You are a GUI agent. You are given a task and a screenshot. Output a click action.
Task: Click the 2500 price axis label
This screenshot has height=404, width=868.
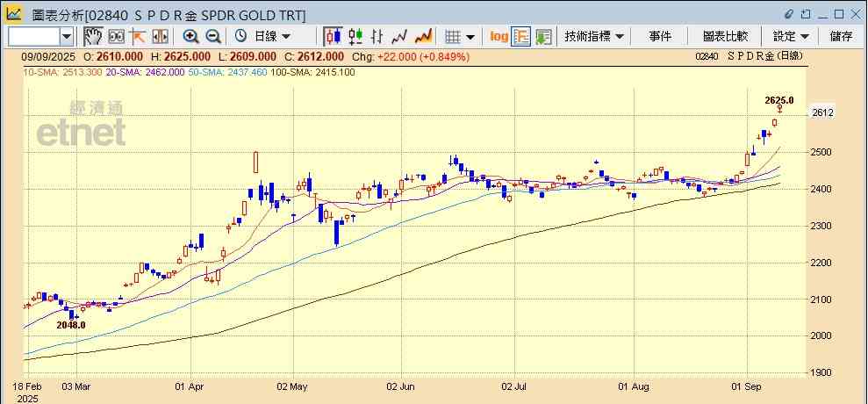[822, 153]
